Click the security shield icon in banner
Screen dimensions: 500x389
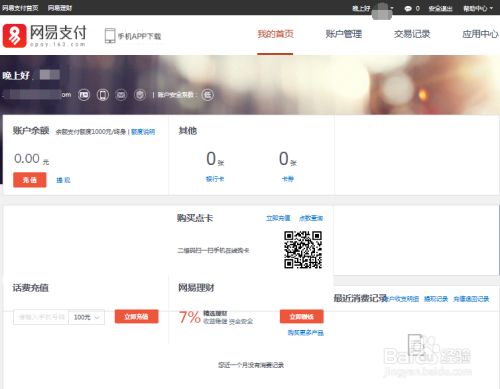point(140,95)
